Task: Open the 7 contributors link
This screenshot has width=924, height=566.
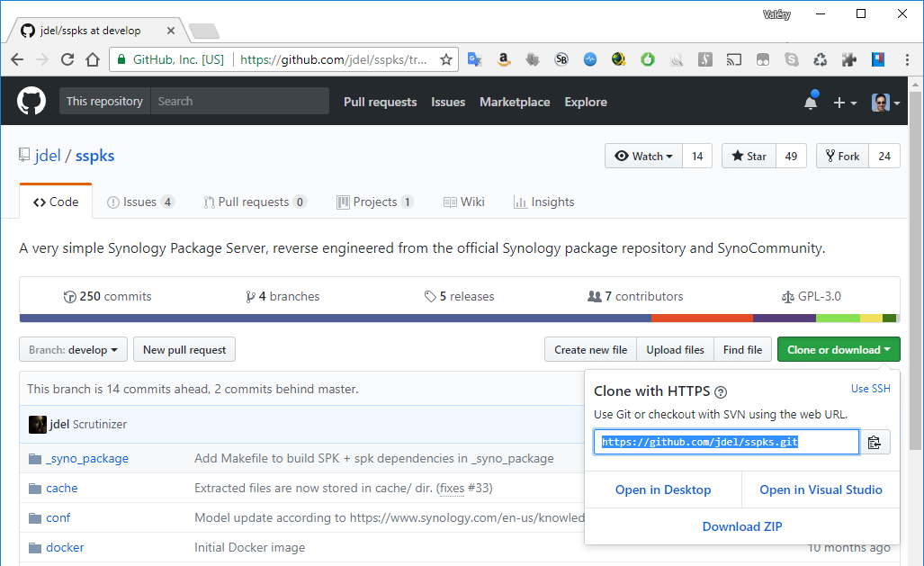Action: [635, 297]
